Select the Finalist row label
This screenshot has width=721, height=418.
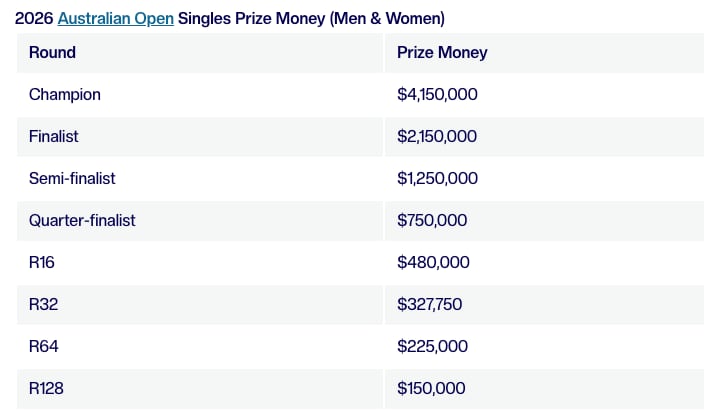tap(54, 136)
